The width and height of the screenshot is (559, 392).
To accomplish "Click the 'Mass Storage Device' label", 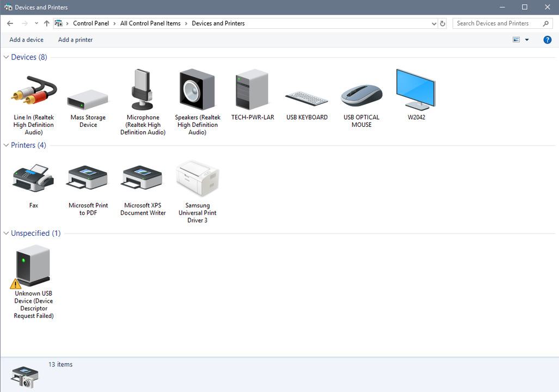I will click(x=88, y=121).
